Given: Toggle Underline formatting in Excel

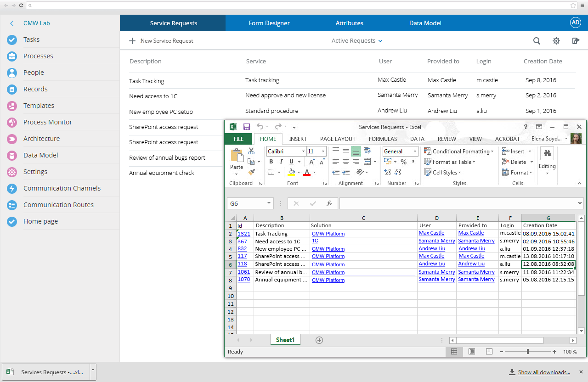Looking at the screenshot, I should tap(291, 162).
